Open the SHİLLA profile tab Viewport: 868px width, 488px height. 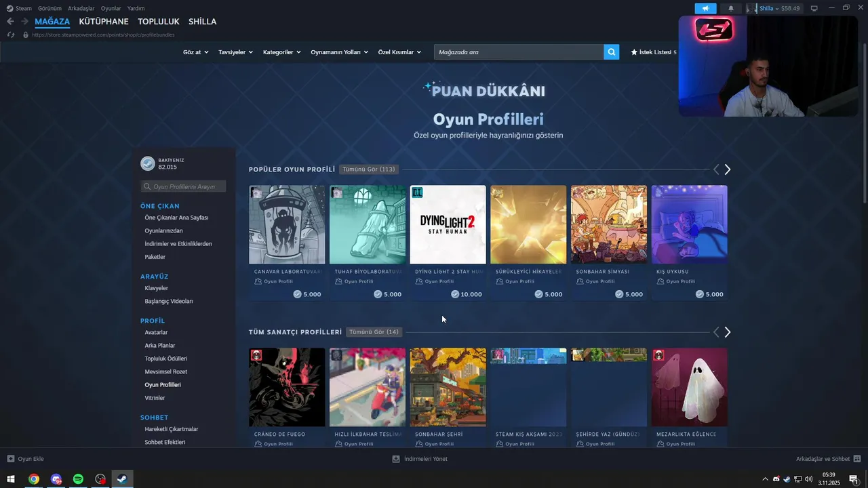(x=203, y=22)
